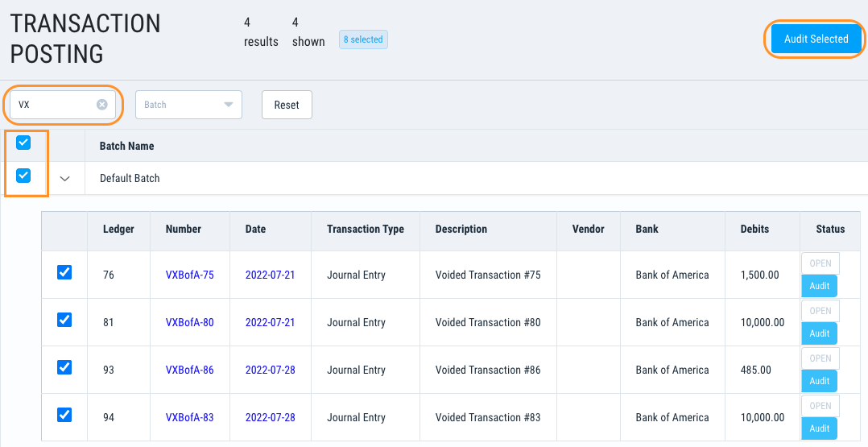Click the 485.00 debit amount
868x447 pixels.
[x=755, y=370]
